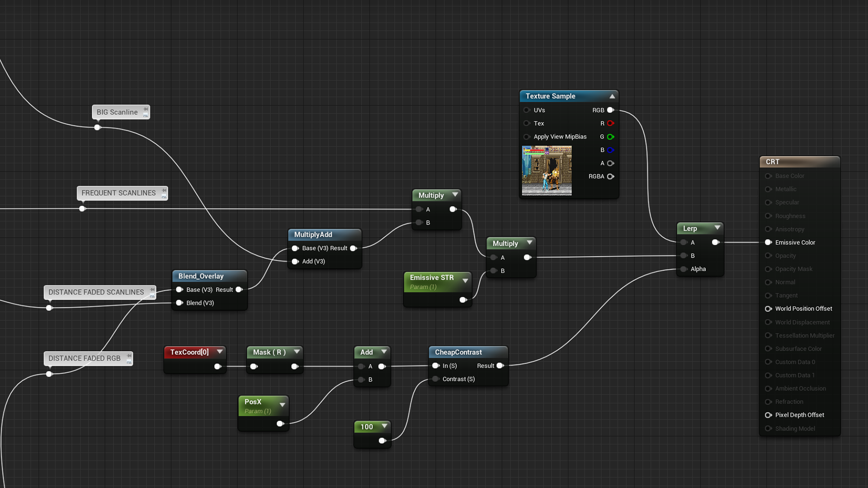Select the DISTANCE FADED SCANLINES comment label

tap(96, 292)
